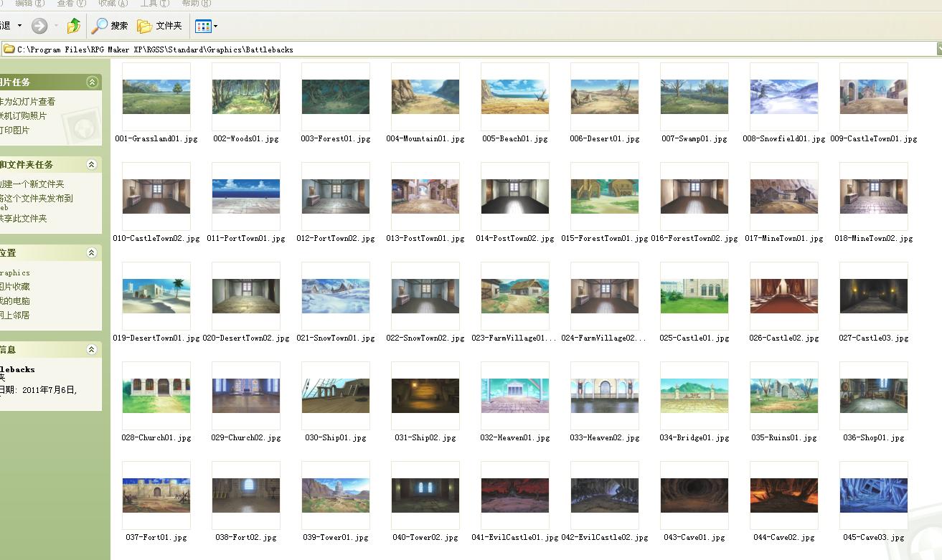
Task: Select the 037-Fort01.jpg thumbnail
Action: [x=156, y=495]
